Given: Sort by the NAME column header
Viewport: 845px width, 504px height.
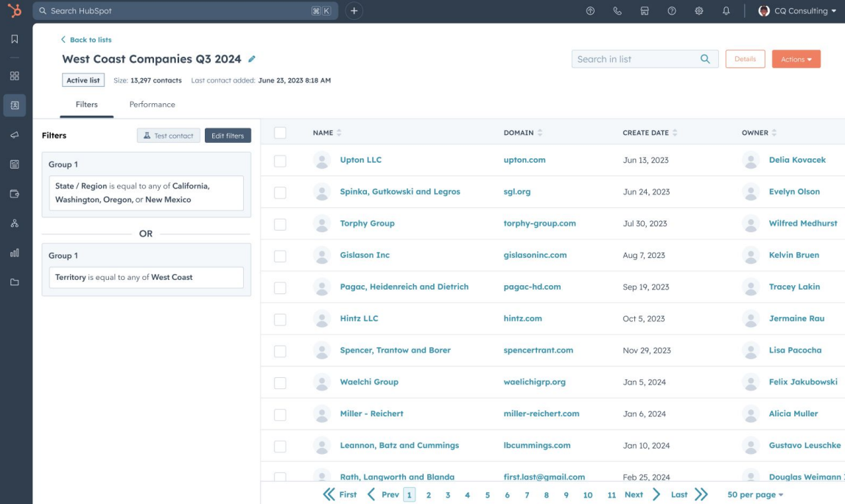Looking at the screenshot, I should point(327,133).
